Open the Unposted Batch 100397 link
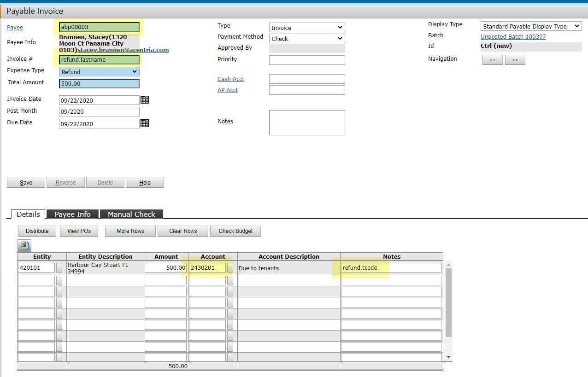Viewport: 588px width, 377px height. pyautogui.click(x=513, y=37)
